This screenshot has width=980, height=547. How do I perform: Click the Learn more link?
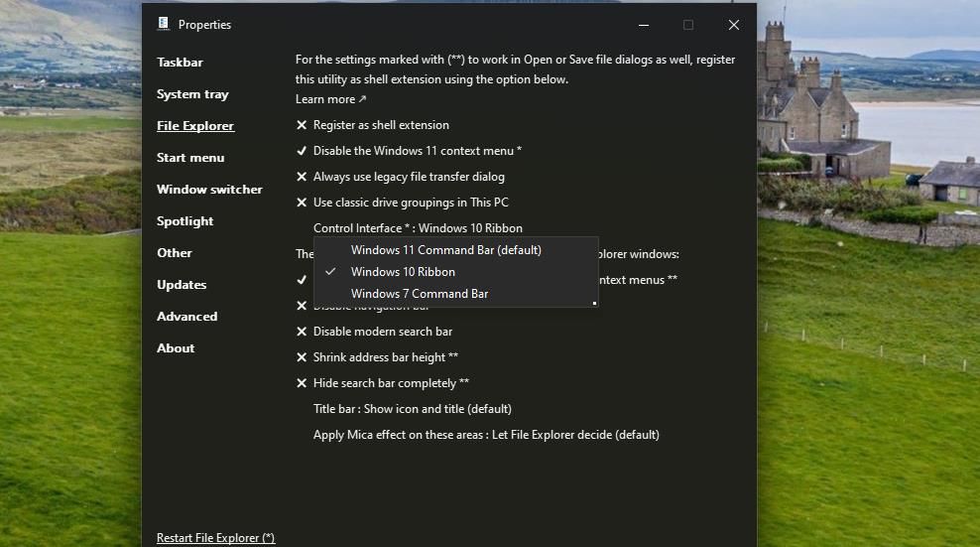(330, 99)
